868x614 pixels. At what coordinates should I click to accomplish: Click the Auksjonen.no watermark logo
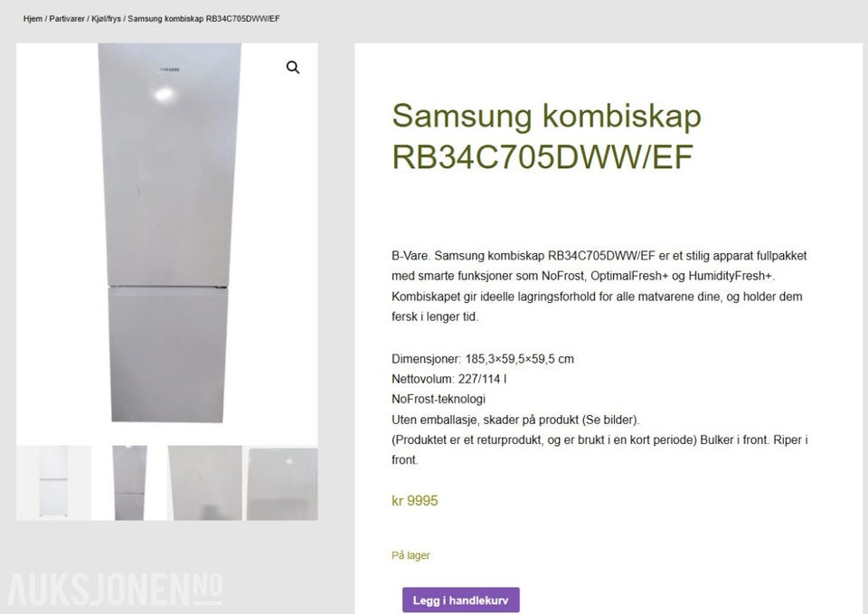[115, 590]
